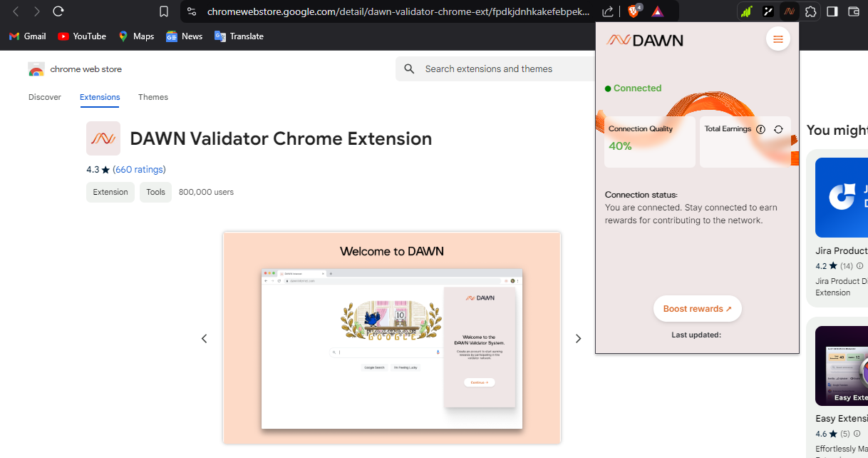Bookmark this page

[x=164, y=11]
